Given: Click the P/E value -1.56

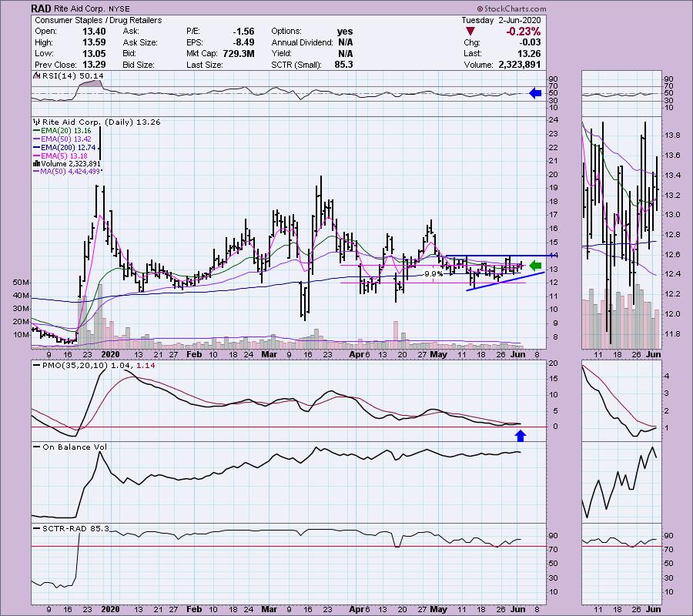Looking at the screenshot, I should click(x=243, y=32).
